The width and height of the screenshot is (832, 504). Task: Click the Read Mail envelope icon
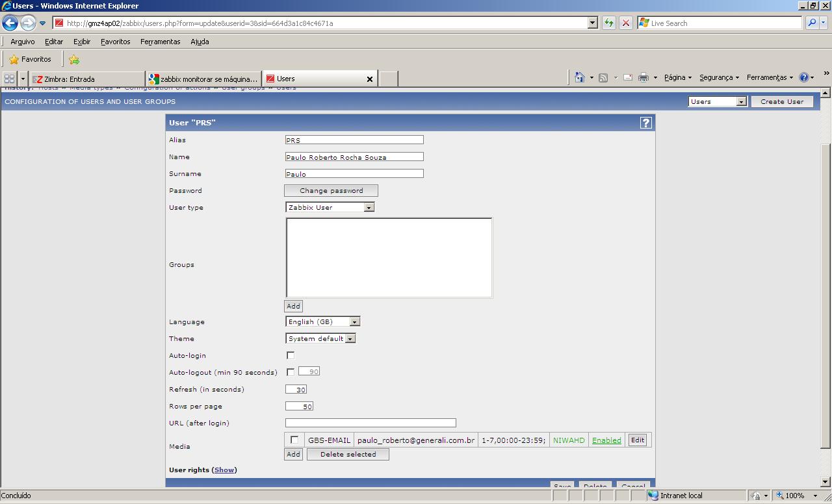(x=628, y=77)
